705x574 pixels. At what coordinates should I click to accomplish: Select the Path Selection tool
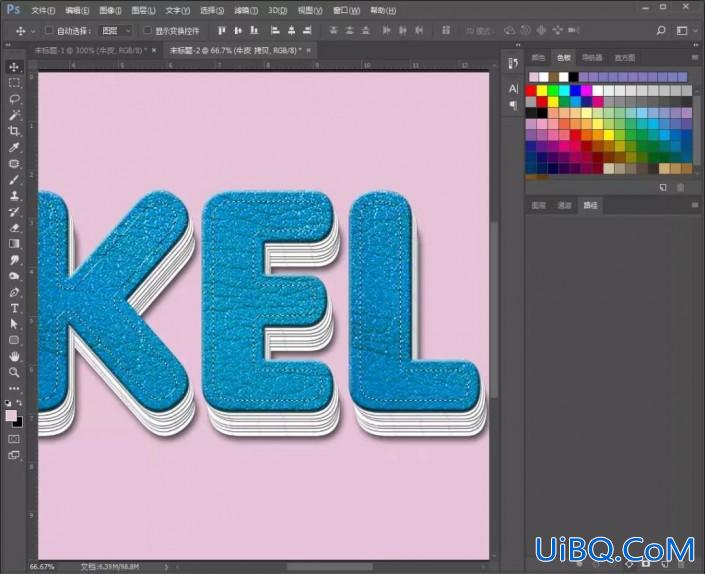(x=14, y=324)
